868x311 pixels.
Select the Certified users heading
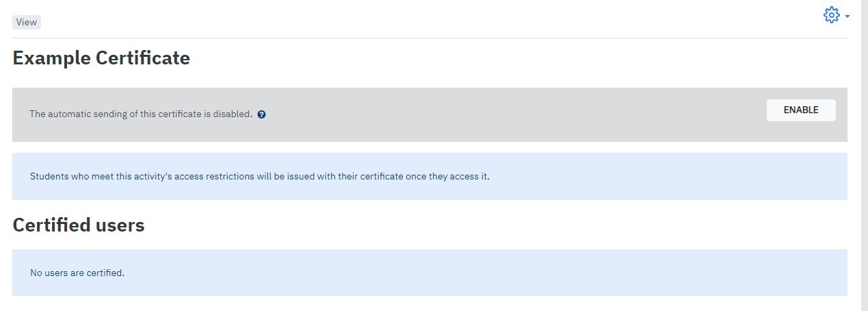79,225
